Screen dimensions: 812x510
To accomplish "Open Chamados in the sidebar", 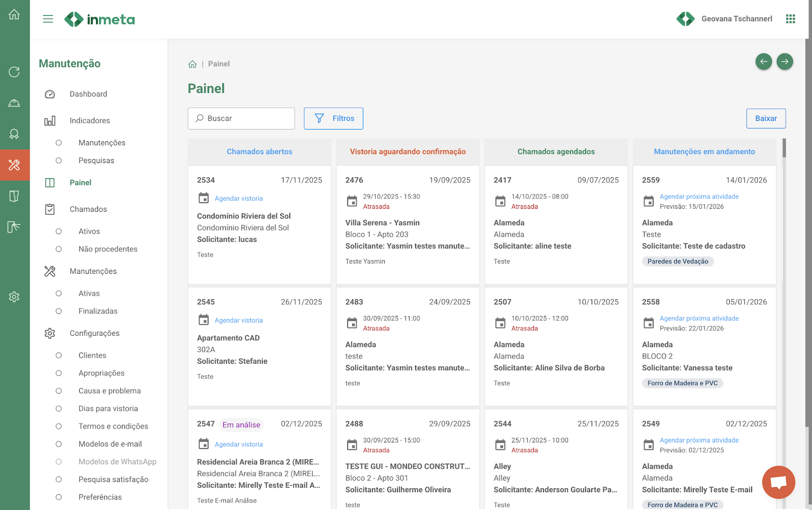I will click(x=88, y=209).
